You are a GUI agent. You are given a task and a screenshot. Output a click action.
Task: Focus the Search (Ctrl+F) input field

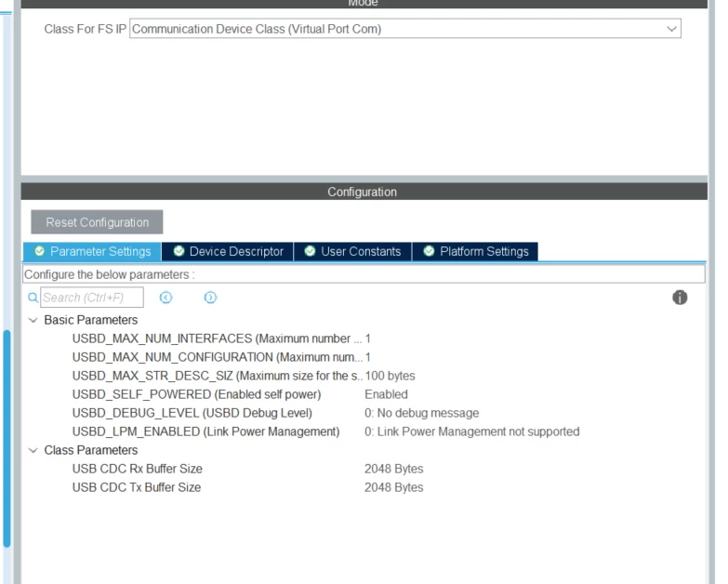(92, 298)
